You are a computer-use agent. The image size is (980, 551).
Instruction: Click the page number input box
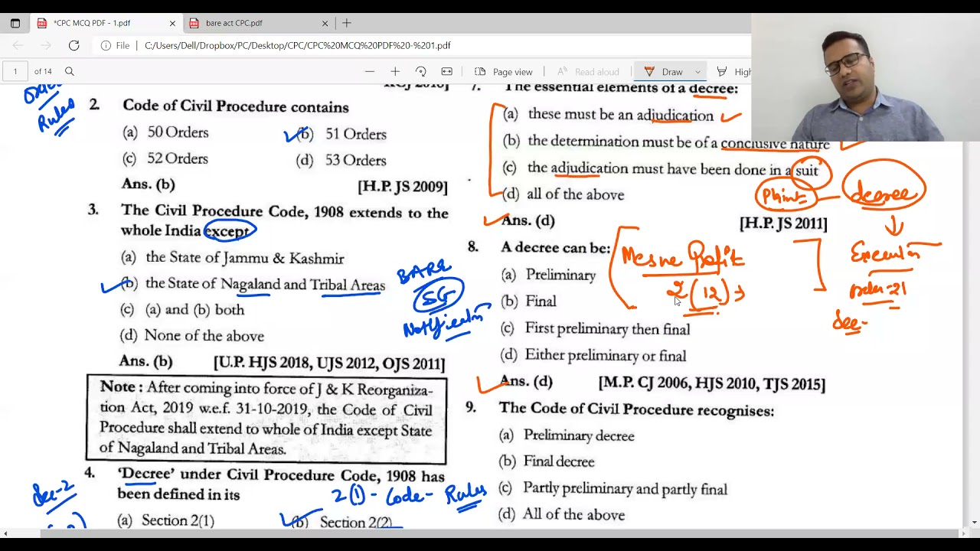pos(15,71)
